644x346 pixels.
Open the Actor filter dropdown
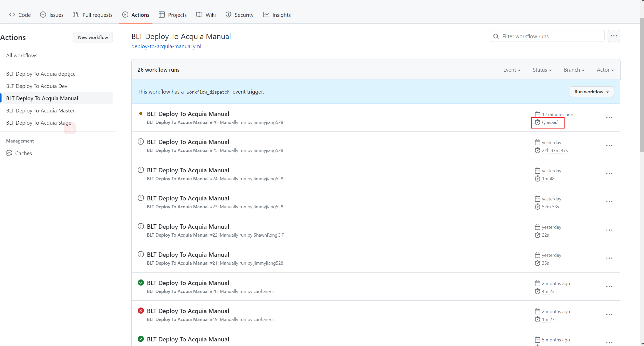(x=605, y=70)
